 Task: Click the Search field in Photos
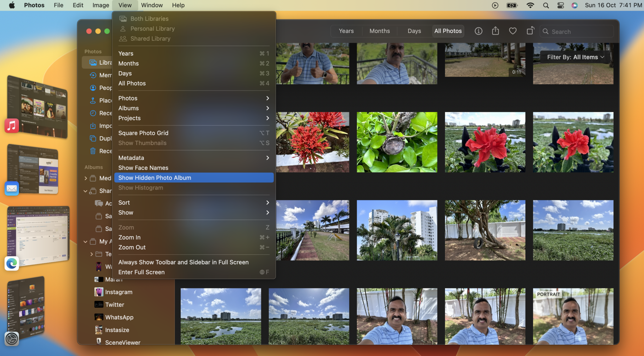pos(577,31)
